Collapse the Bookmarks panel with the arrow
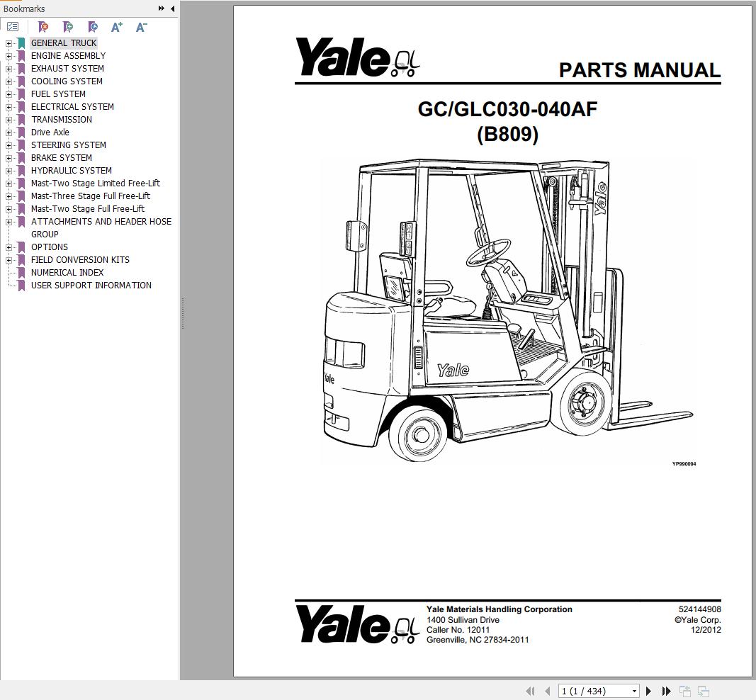 click(172, 9)
